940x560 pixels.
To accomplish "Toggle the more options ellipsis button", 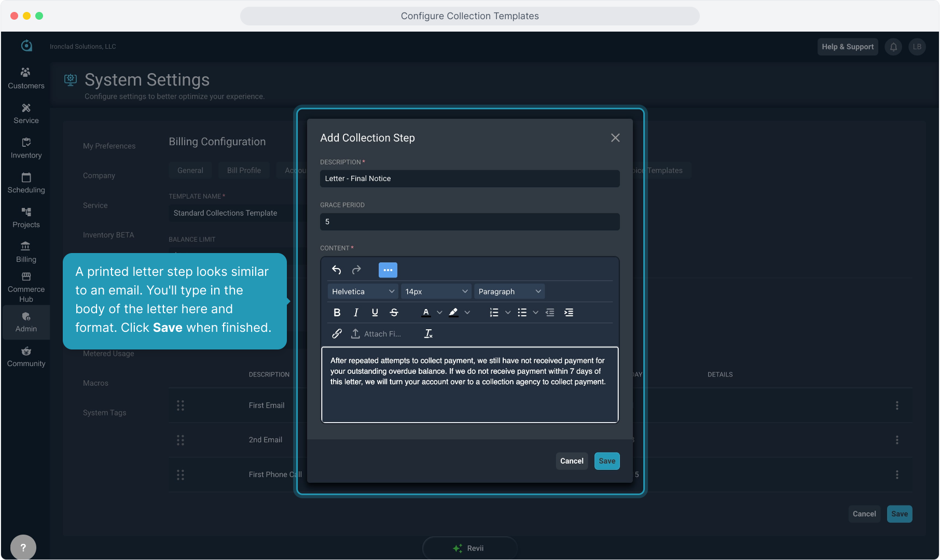I will coord(388,270).
